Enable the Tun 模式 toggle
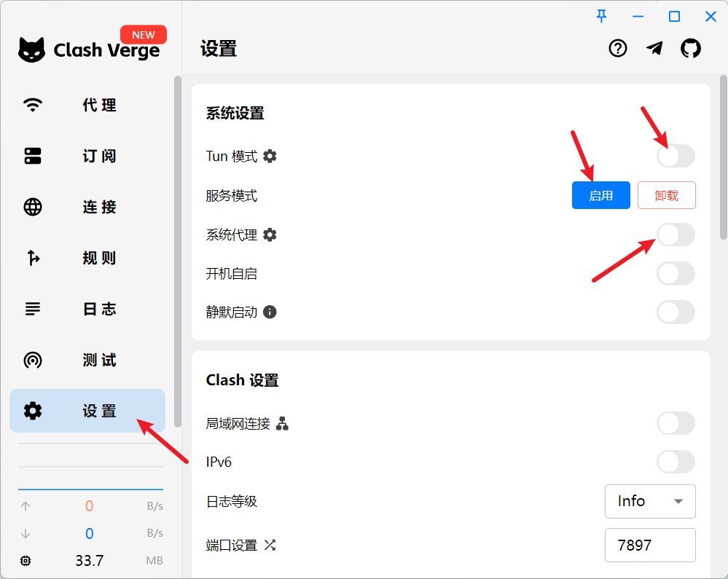728x579 pixels. tap(676, 156)
